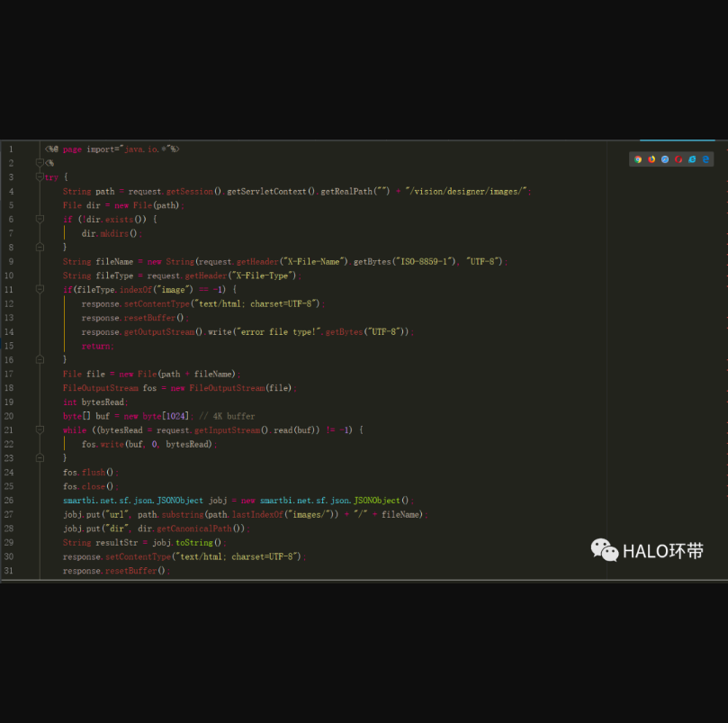Collapse the scriptlet block at line 2
Screen dimensions: 728x723
40,163
